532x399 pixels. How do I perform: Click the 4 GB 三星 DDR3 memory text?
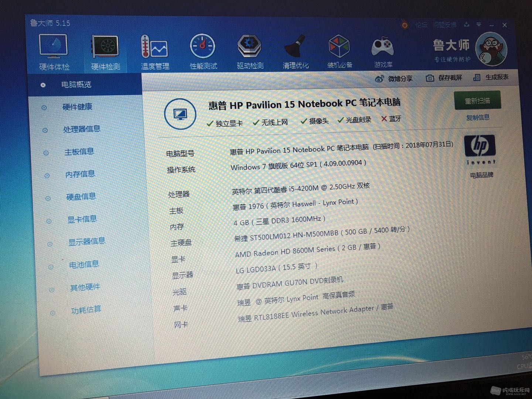pos(279,221)
